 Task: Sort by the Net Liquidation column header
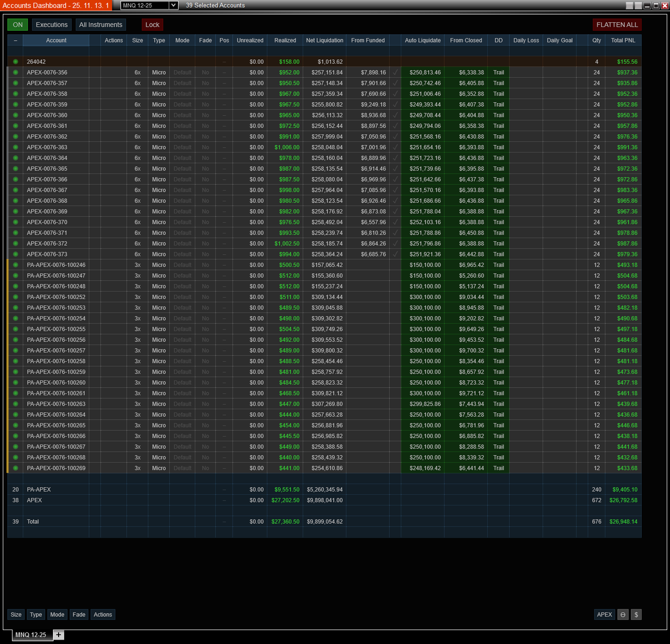pos(324,40)
